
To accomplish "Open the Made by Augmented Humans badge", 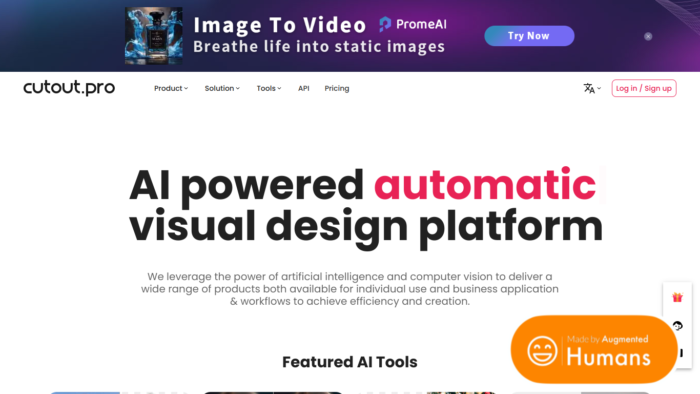I will coord(594,349).
